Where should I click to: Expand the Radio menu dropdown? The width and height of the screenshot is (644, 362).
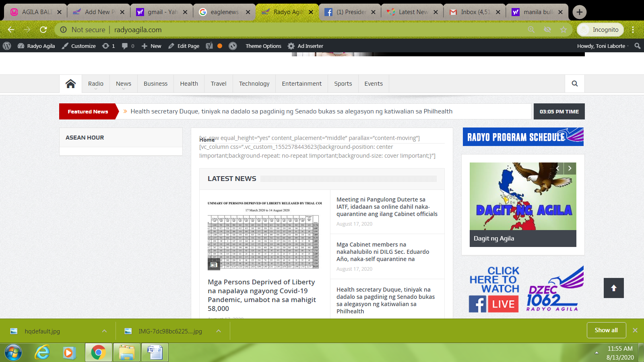(x=96, y=84)
